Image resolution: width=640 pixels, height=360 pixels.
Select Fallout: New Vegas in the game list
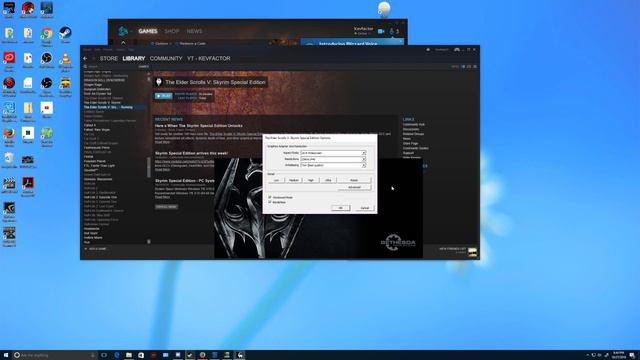point(97,130)
